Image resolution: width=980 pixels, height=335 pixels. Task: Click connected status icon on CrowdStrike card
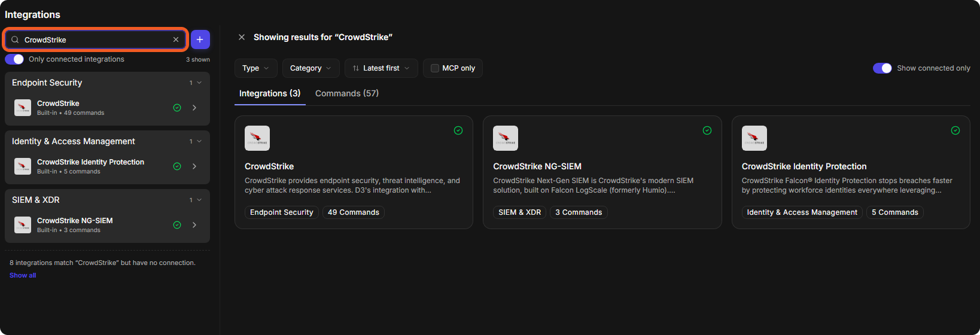(x=458, y=130)
